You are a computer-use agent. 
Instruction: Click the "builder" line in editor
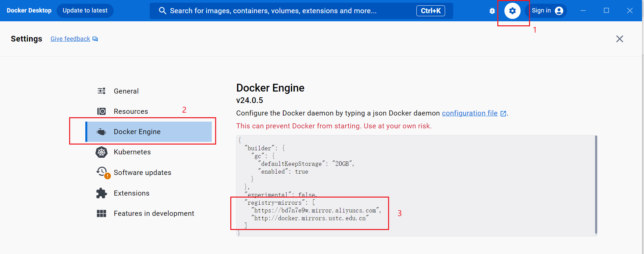tap(265, 148)
